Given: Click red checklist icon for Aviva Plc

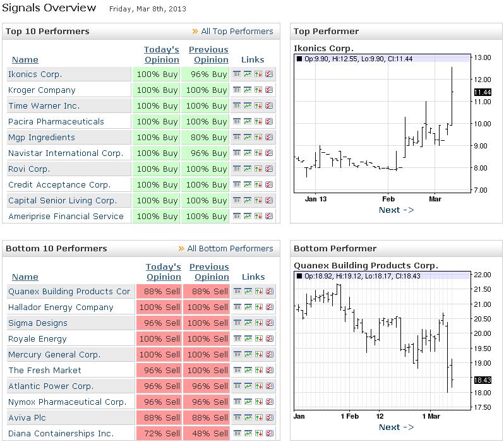Looking at the screenshot, I should [270, 417].
